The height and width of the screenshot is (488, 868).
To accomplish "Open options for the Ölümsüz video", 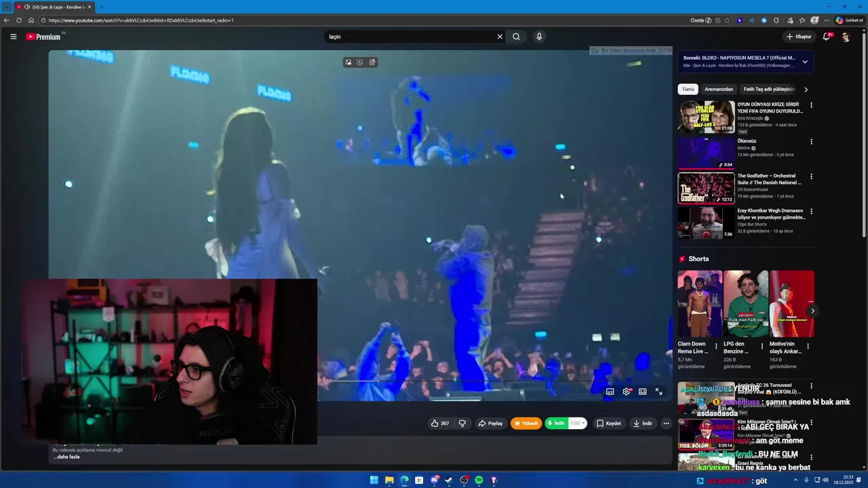I will 811,142.
